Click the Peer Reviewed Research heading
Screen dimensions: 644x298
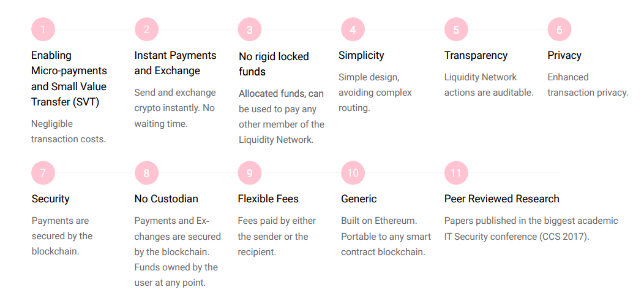502,199
